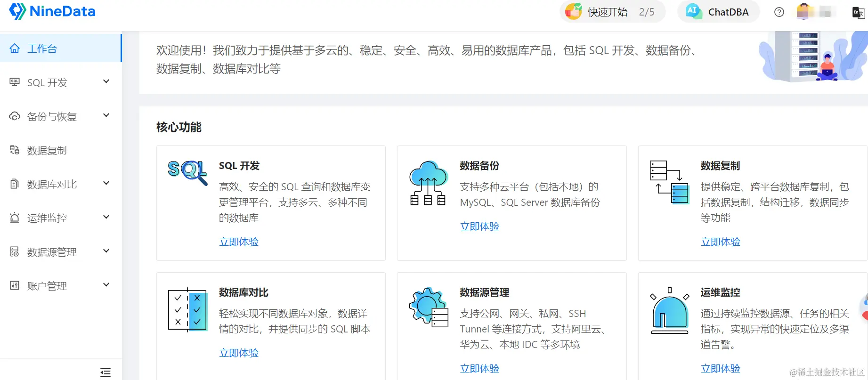The height and width of the screenshot is (380, 868).
Task: Click 立即体验 link under 运维监控
Action: pyautogui.click(x=721, y=369)
